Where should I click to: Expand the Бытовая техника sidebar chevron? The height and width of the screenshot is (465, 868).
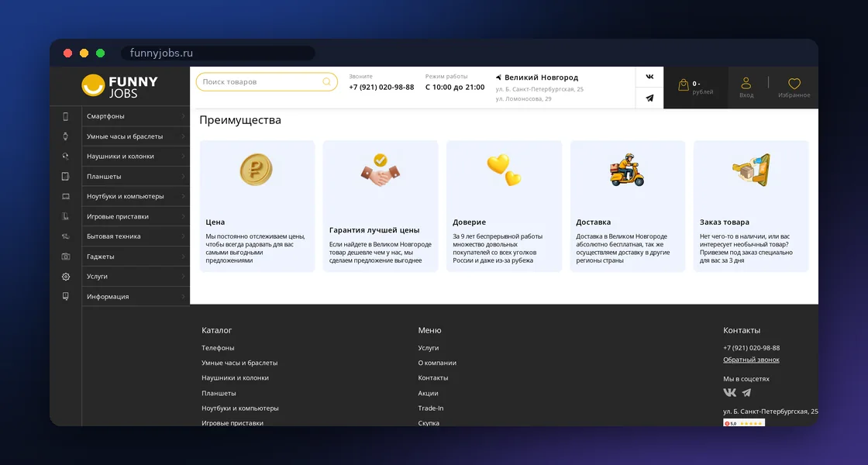coord(183,236)
